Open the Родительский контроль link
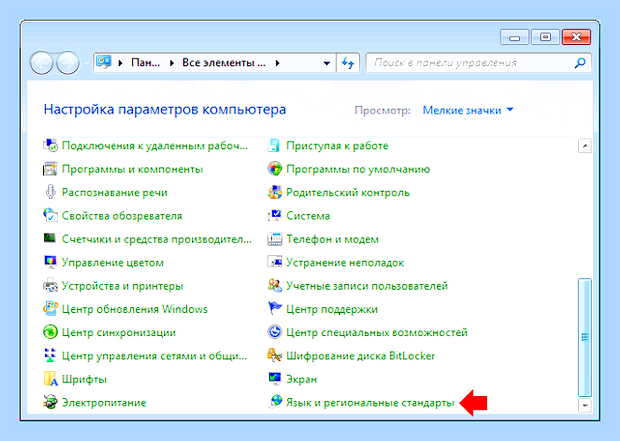 pyautogui.click(x=348, y=193)
